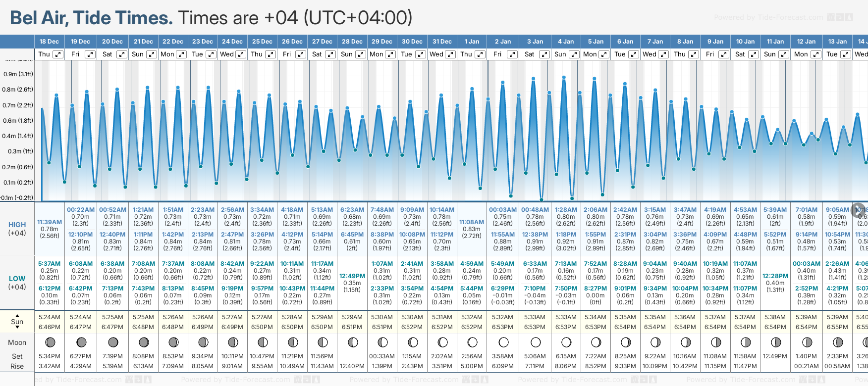Click the expand icon for Wed 24 Dec
The height and width of the screenshot is (386, 868).
coord(241,54)
